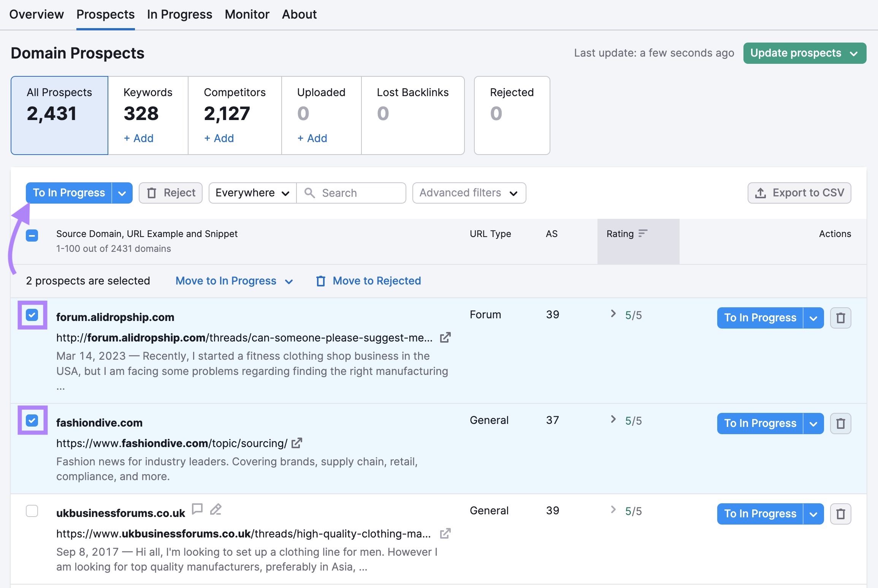Click Move to Rejected link
The height and width of the screenshot is (588, 878).
369,281
